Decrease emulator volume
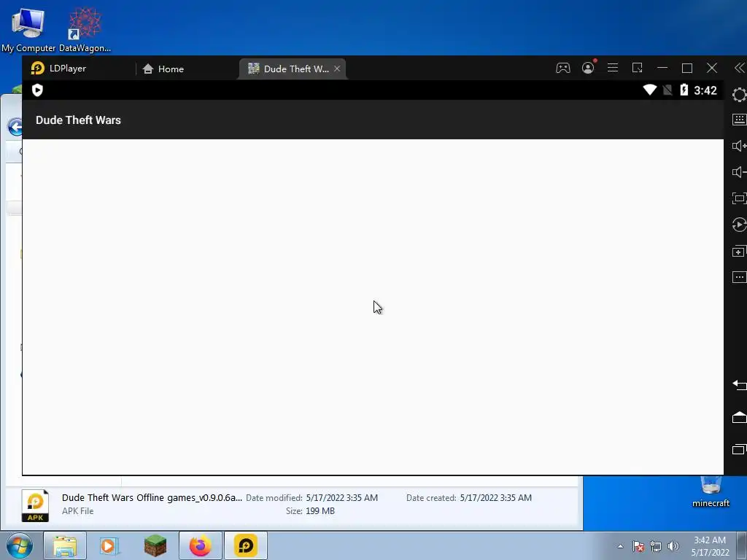Screen dimensions: 747x560 coord(740,172)
